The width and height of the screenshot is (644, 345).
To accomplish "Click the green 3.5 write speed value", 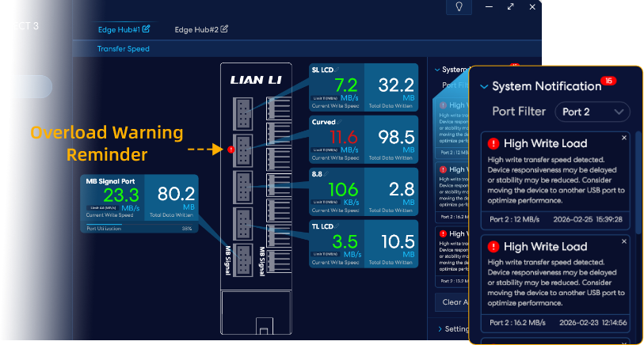I will click(x=345, y=242).
